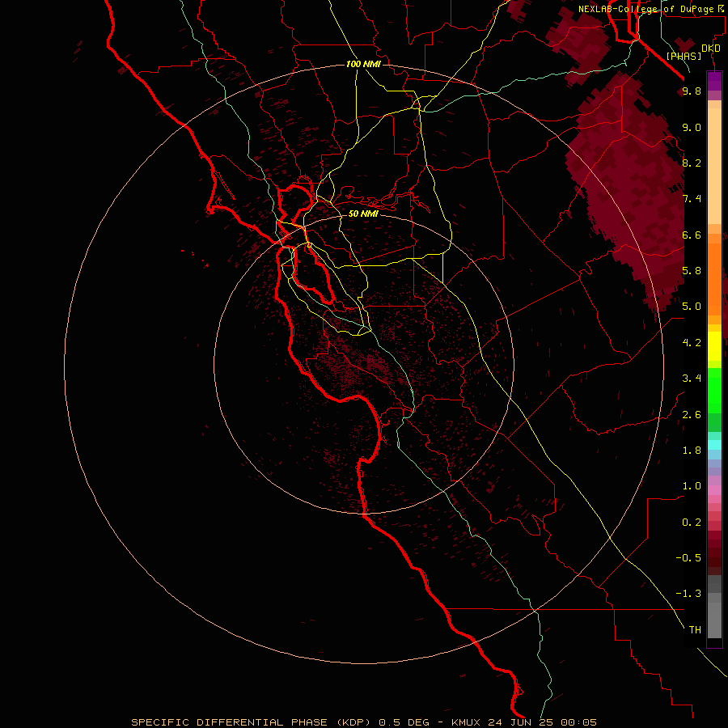Pick the cyan segment of the color bar

(x=714, y=445)
